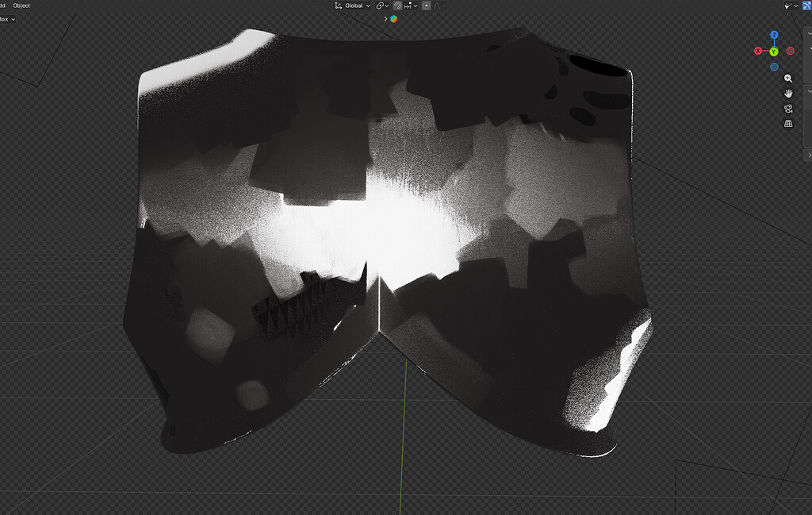Open the proportional editing falloff dropdown

point(439,6)
